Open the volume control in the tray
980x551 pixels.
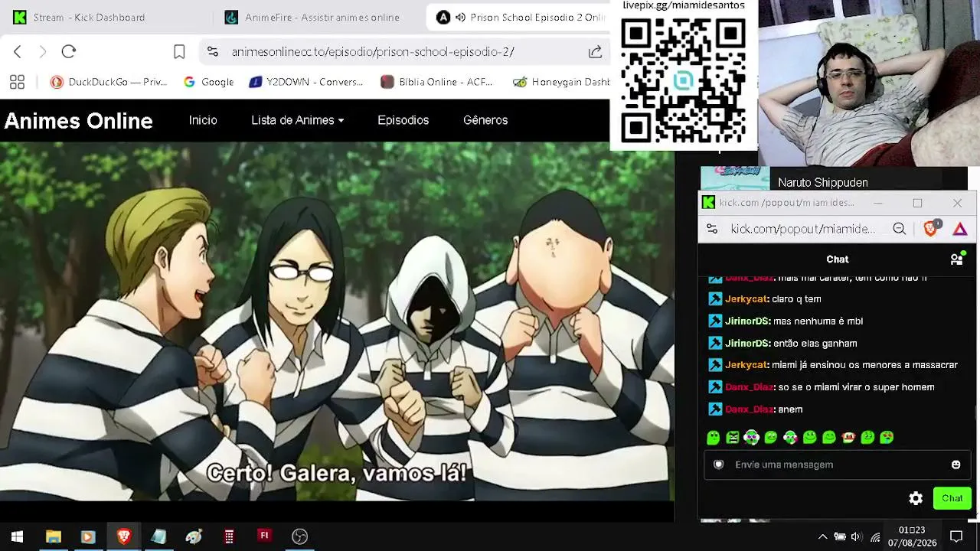pyautogui.click(x=856, y=536)
